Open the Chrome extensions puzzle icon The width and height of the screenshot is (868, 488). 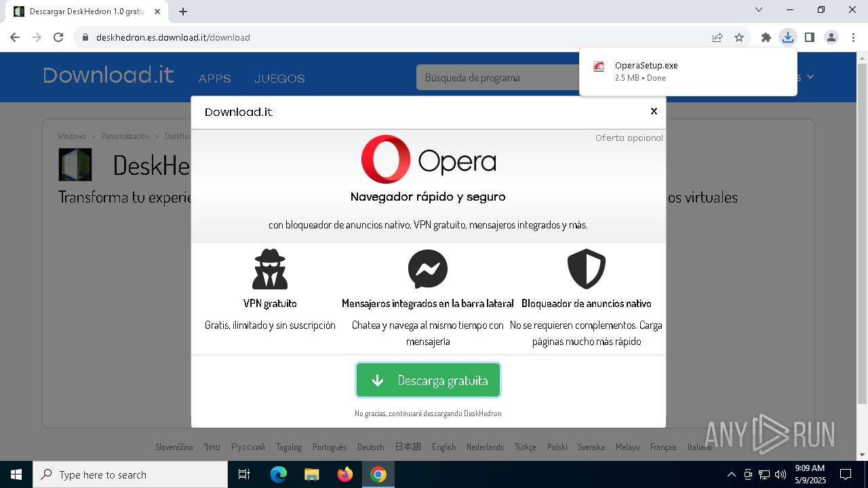tap(766, 37)
